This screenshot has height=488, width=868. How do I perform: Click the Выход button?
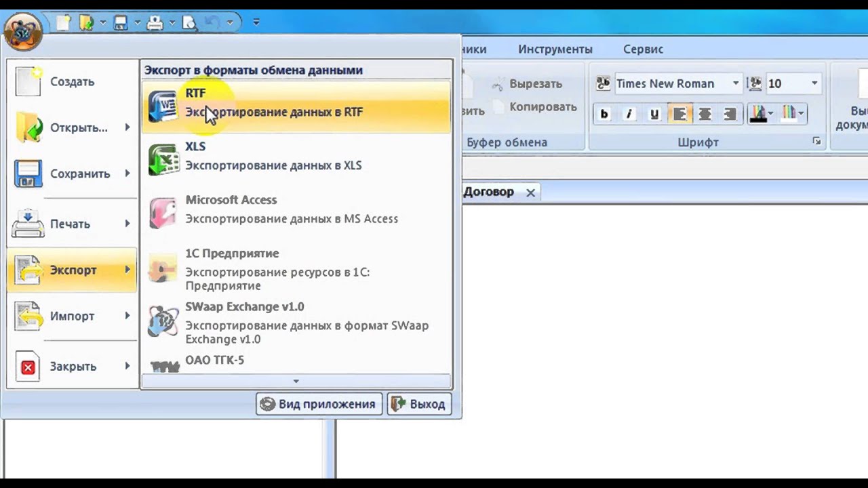419,404
